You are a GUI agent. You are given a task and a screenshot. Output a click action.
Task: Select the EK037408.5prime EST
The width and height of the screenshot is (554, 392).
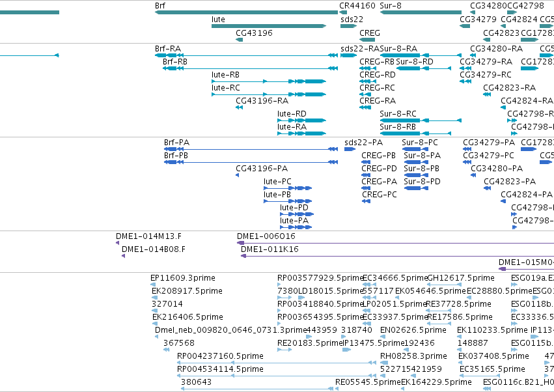460,362
